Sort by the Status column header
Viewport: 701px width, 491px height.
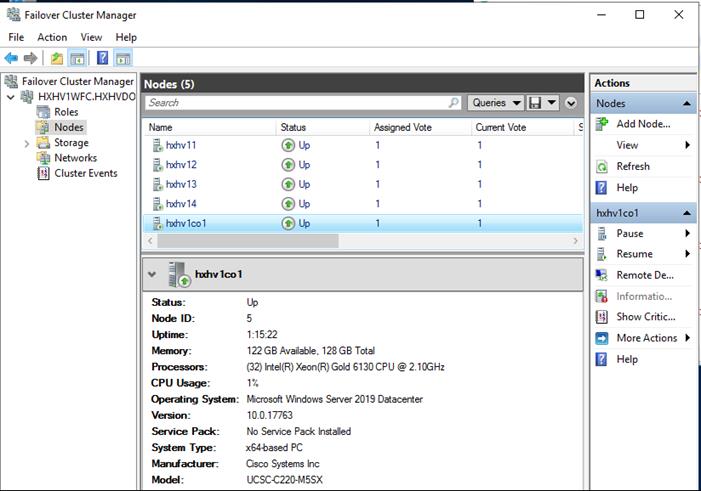click(x=323, y=127)
